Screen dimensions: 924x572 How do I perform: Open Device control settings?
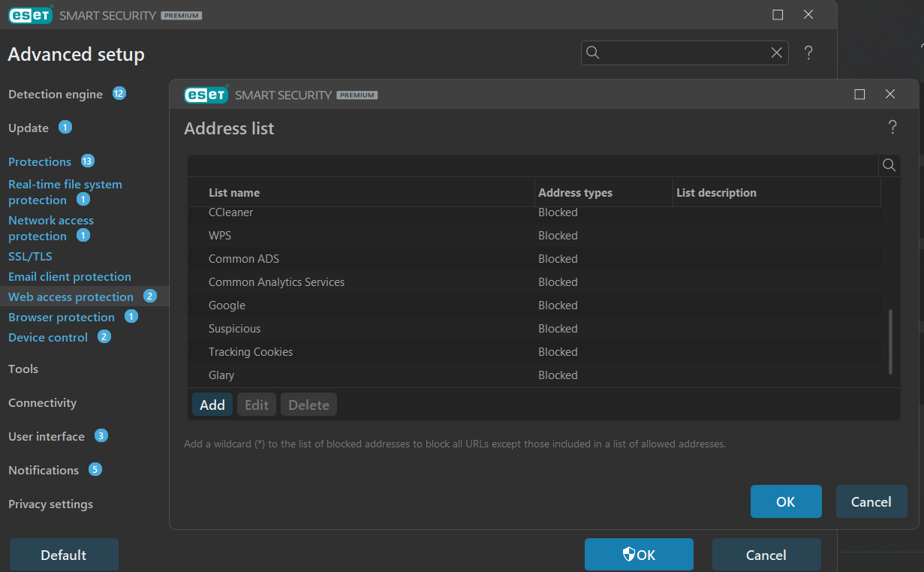48,338
